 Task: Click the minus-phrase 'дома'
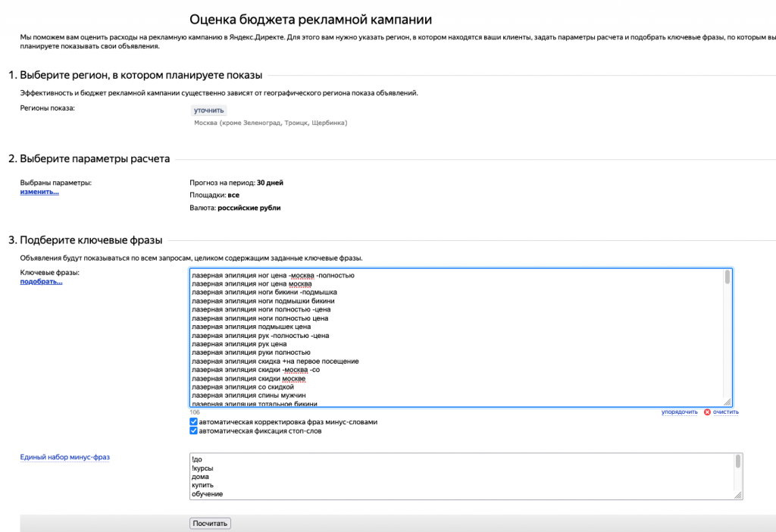pyautogui.click(x=200, y=477)
